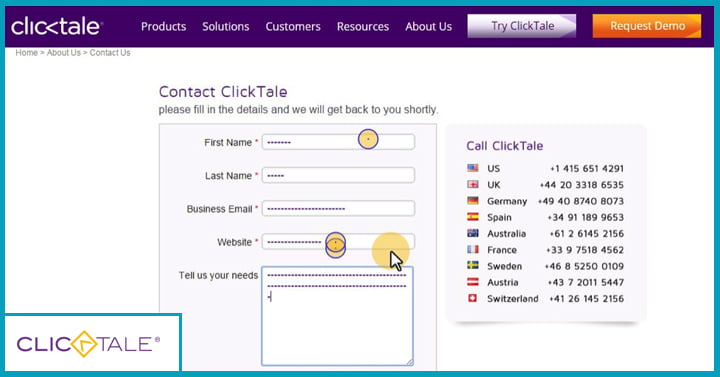Screen dimensions: 720x377
Task: Click the Austria flag icon
Action: (x=472, y=282)
